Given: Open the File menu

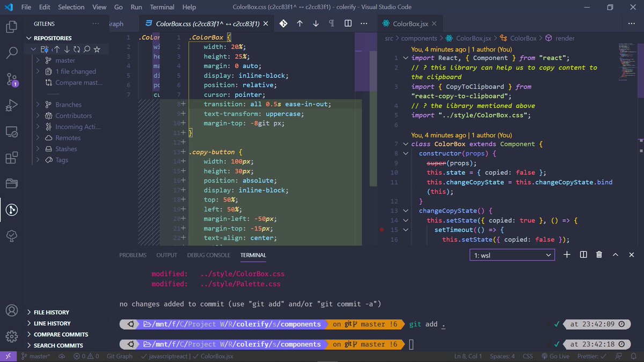Looking at the screenshot, I should pos(26,7).
